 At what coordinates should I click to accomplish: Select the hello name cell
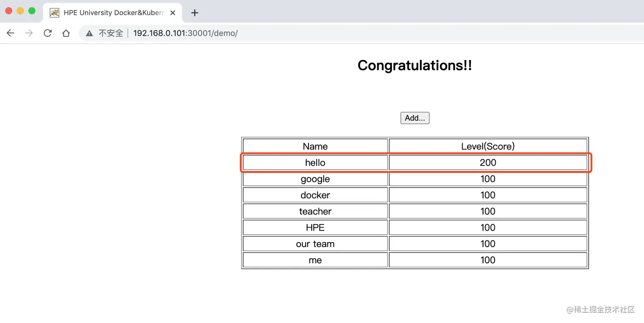point(315,162)
